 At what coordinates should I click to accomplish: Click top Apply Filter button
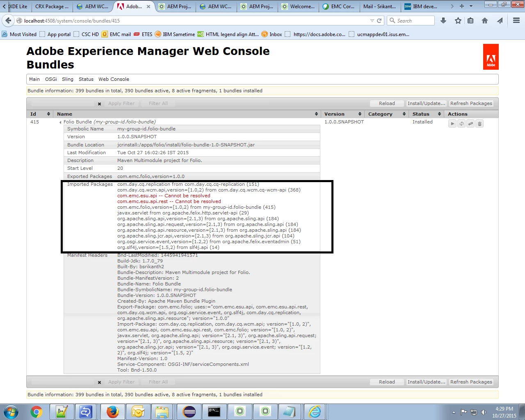coord(121,103)
